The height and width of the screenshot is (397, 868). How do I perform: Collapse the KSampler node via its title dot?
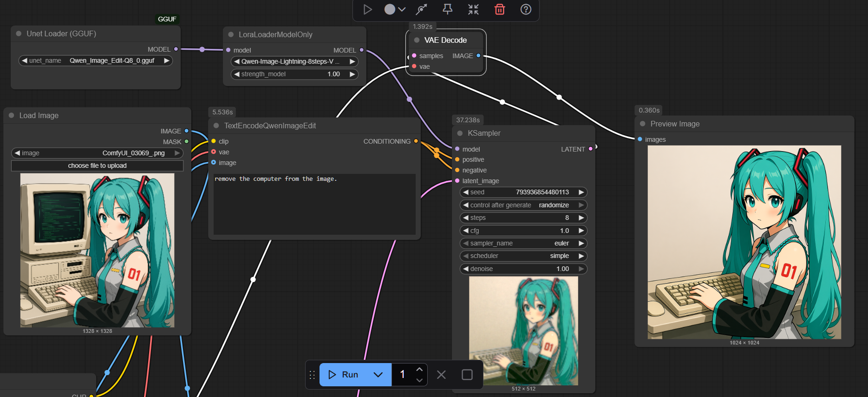(460, 133)
